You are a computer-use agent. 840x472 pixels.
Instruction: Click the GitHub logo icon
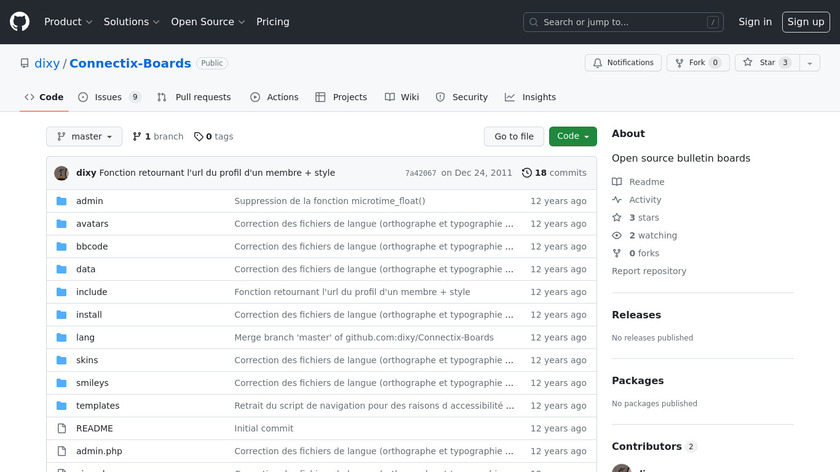click(20, 22)
